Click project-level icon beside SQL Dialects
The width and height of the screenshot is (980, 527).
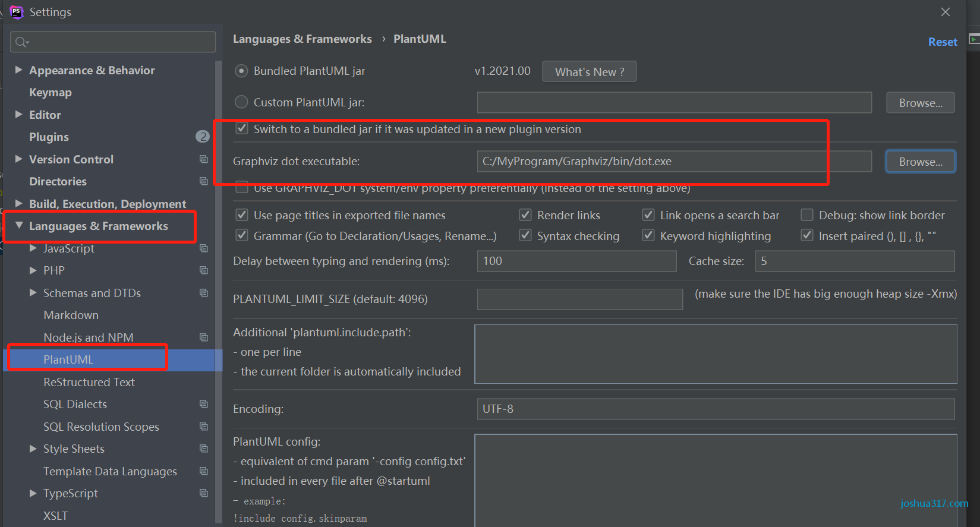coord(204,404)
